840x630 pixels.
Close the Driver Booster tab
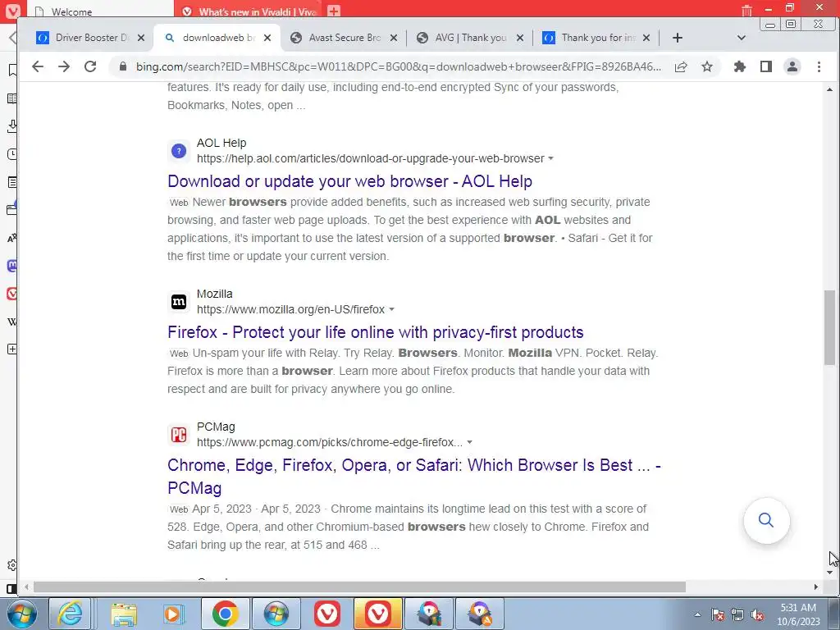141,38
